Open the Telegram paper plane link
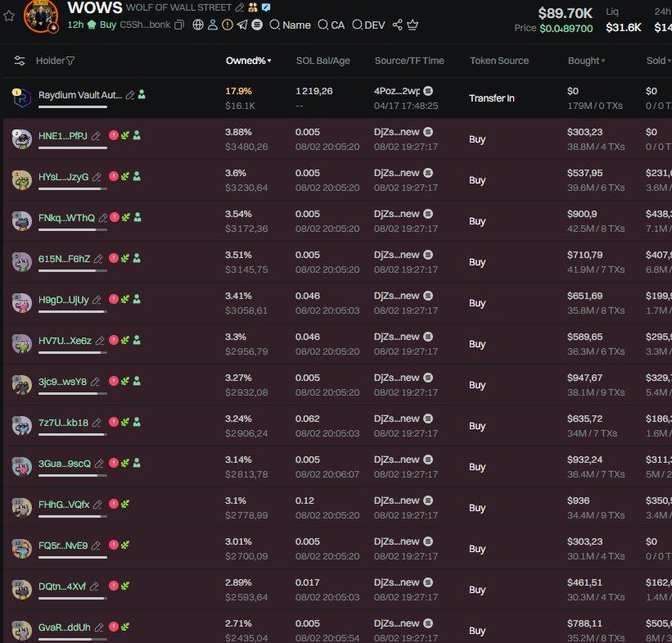Viewport: 672px width, 643px height. coord(242,25)
